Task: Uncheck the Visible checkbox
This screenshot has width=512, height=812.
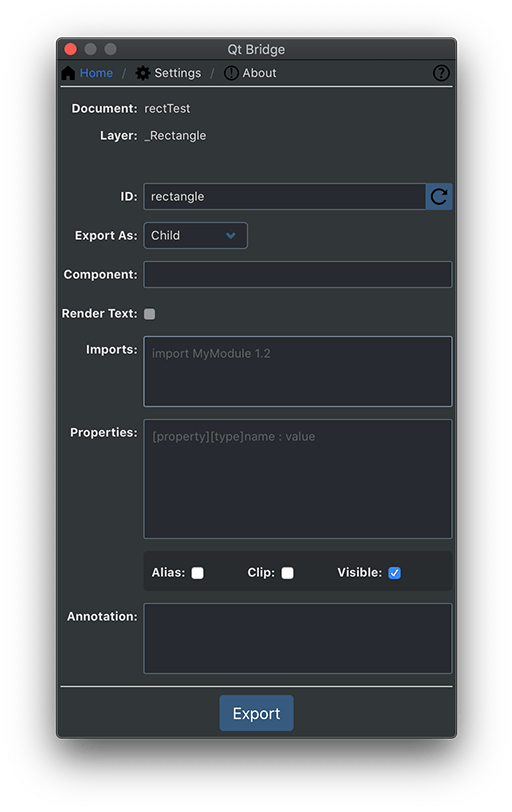Action: [x=394, y=573]
